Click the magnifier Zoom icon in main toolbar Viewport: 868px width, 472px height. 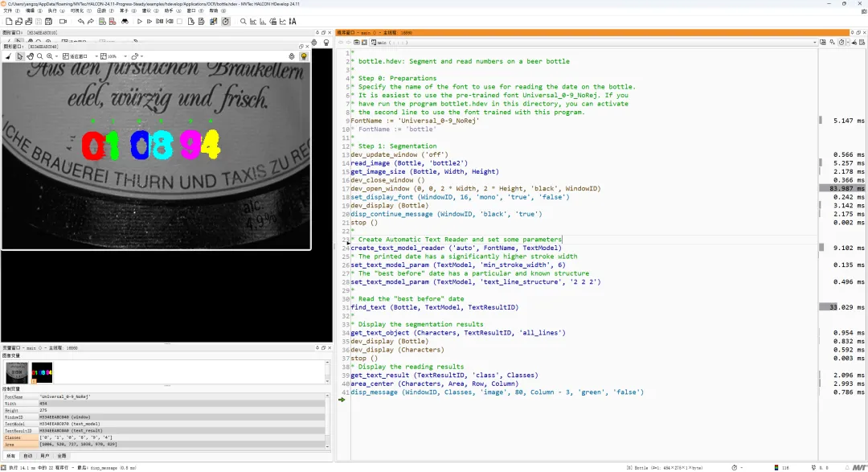(x=243, y=22)
